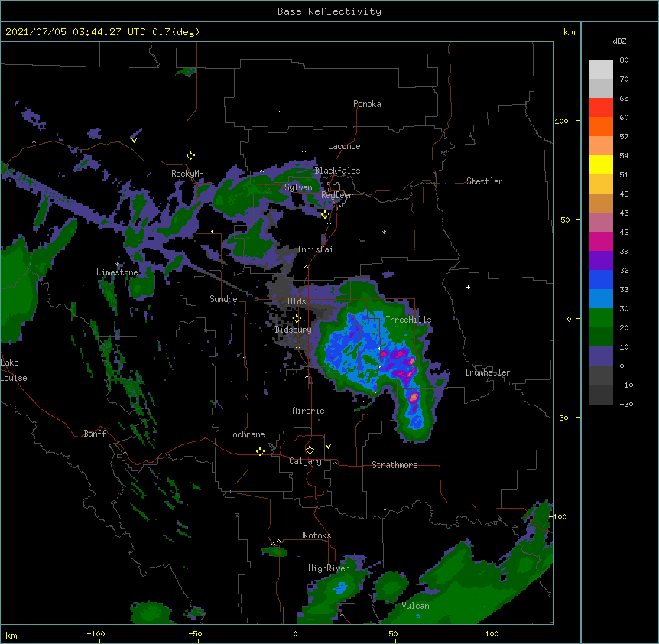The height and width of the screenshot is (644, 659).
Task: Click the Sylvan label on the map
Action: point(298,187)
